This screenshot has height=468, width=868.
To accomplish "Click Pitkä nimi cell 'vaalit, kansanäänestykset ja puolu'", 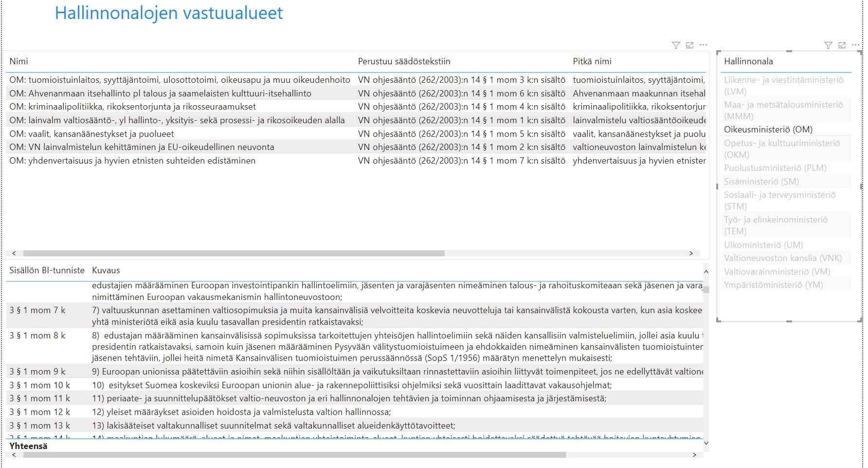I will pos(639,134).
